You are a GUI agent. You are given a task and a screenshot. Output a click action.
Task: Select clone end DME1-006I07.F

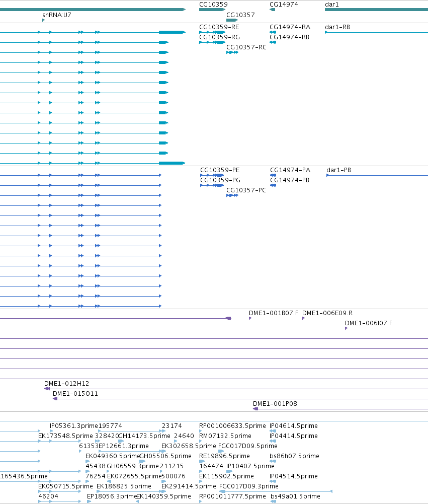coord(368,323)
